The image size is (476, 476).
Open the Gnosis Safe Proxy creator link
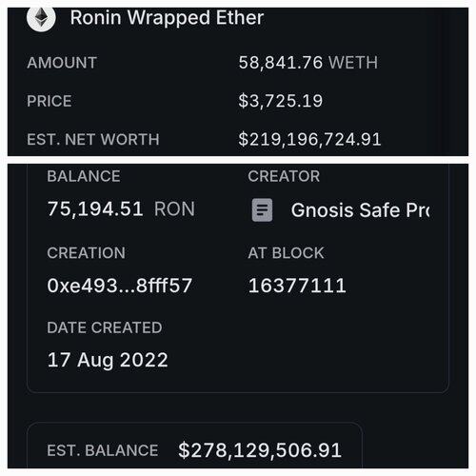tap(360, 210)
